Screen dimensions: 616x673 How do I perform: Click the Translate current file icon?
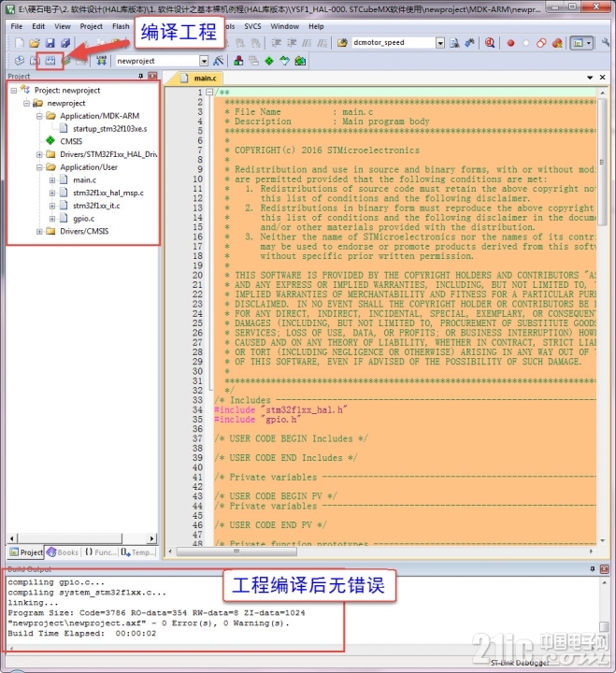coord(20,61)
